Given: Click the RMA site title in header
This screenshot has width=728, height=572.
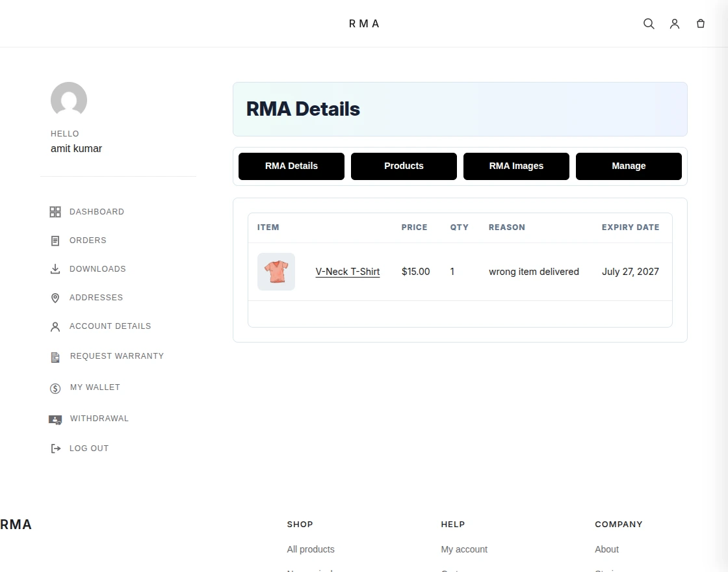Looking at the screenshot, I should click(x=365, y=23).
